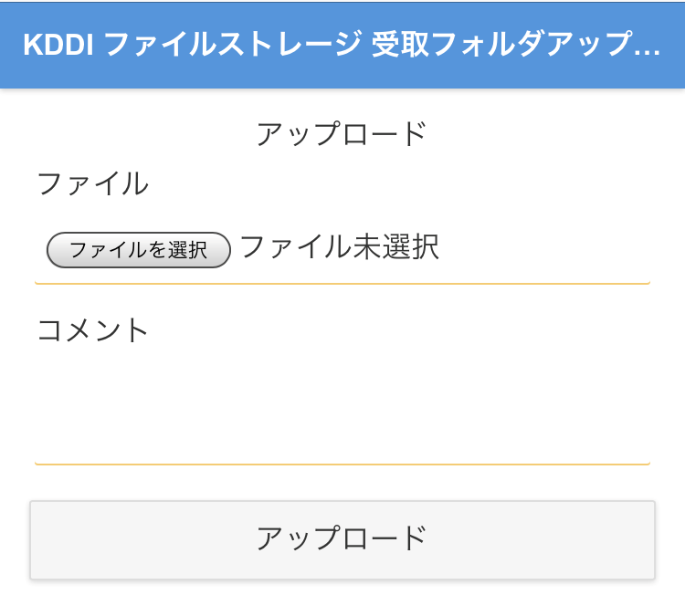Click empty space right of ファイル未選択
The image size is (685, 616).
click(548, 247)
